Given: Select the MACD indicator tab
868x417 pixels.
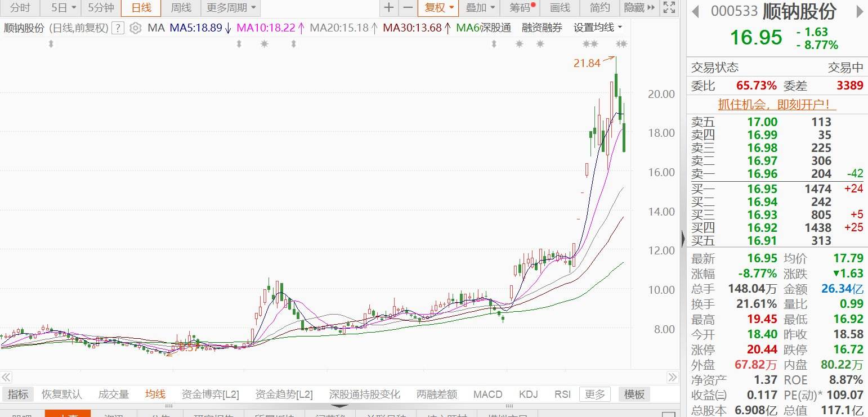Looking at the screenshot, I should (x=487, y=394).
